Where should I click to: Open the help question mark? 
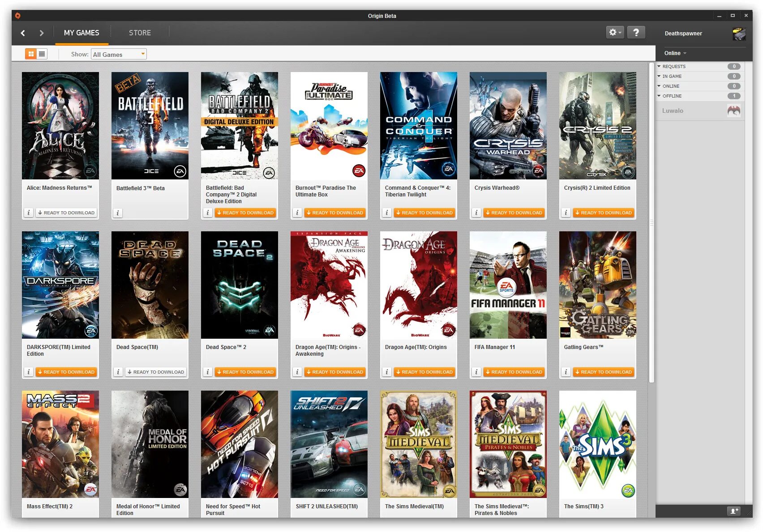click(636, 32)
